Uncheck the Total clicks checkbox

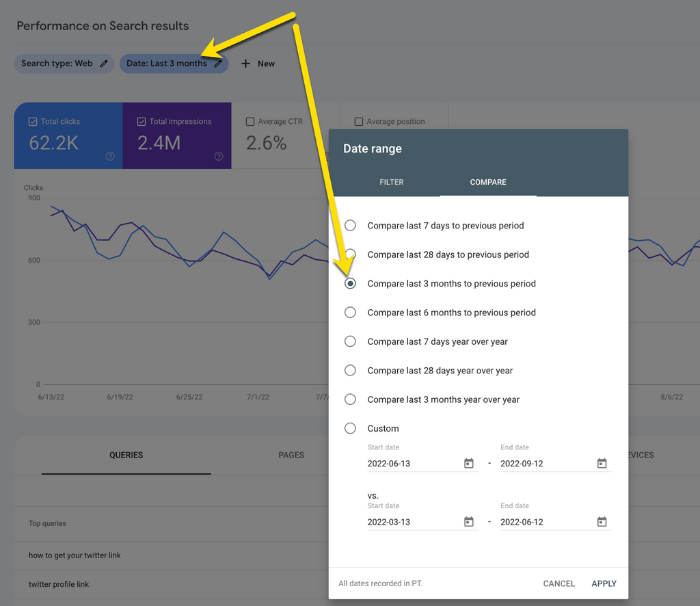pyautogui.click(x=33, y=122)
